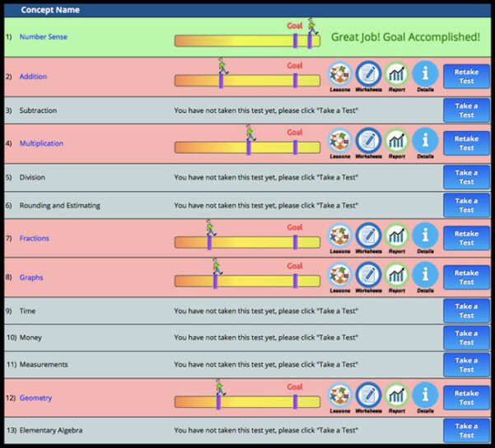Click Retake Test button for Geometry
The height and width of the screenshot is (448, 495).
466,398
